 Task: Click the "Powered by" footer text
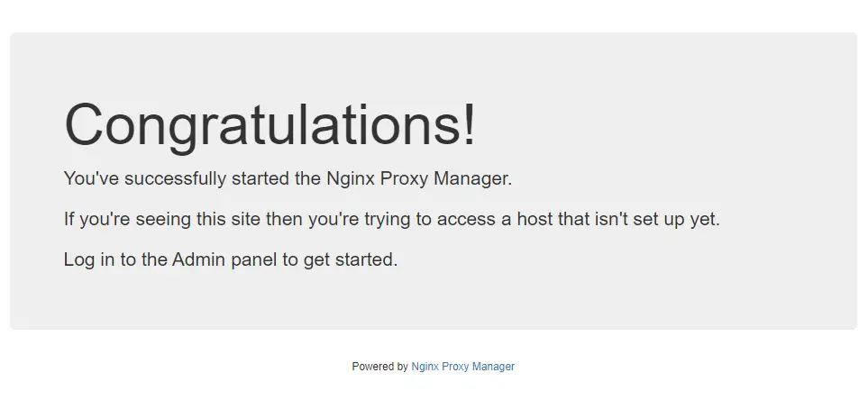(x=379, y=367)
